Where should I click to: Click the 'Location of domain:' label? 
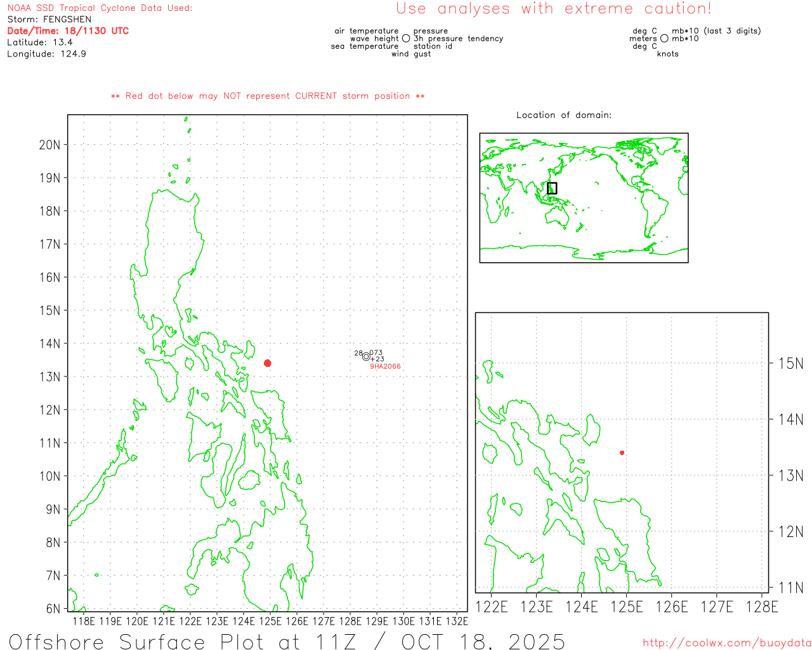pyautogui.click(x=564, y=115)
